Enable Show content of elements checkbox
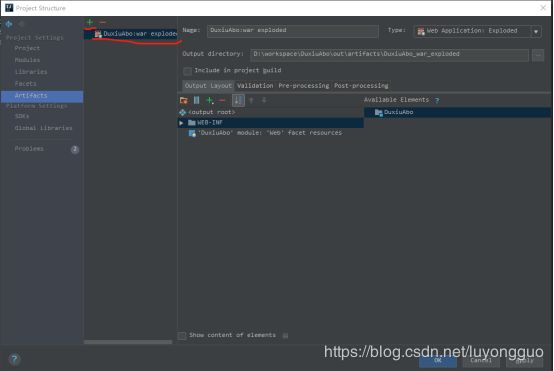Screen dimensions: 554x371 coord(182,335)
